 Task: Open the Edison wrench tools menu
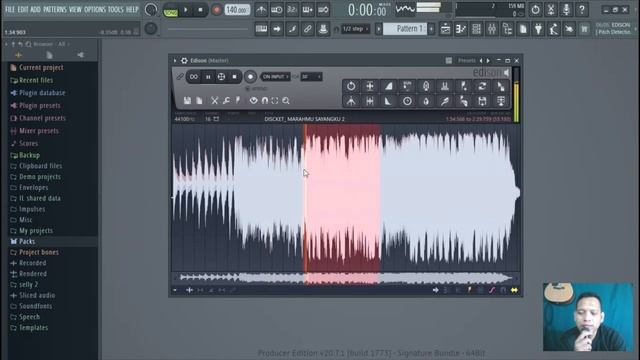click(226, 100)
